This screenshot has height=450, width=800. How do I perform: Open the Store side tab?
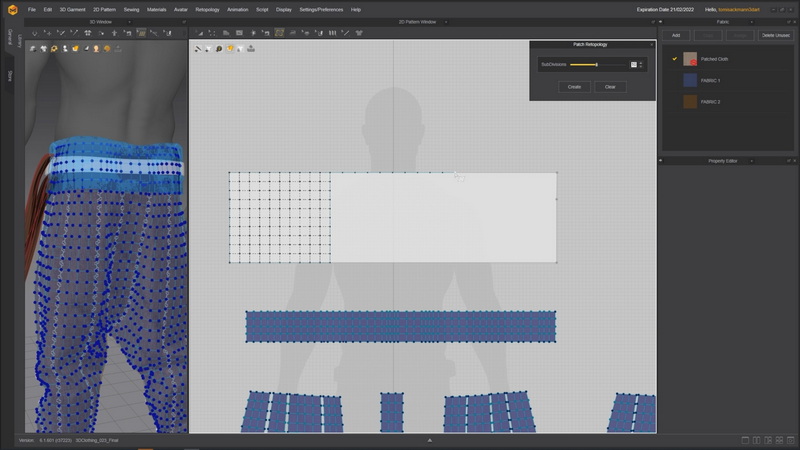pos(10,77)
